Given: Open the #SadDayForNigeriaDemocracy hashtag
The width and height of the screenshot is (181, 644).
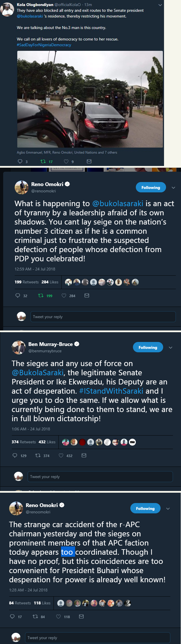Looking at the screenshot, I should (x=44, y=45).
